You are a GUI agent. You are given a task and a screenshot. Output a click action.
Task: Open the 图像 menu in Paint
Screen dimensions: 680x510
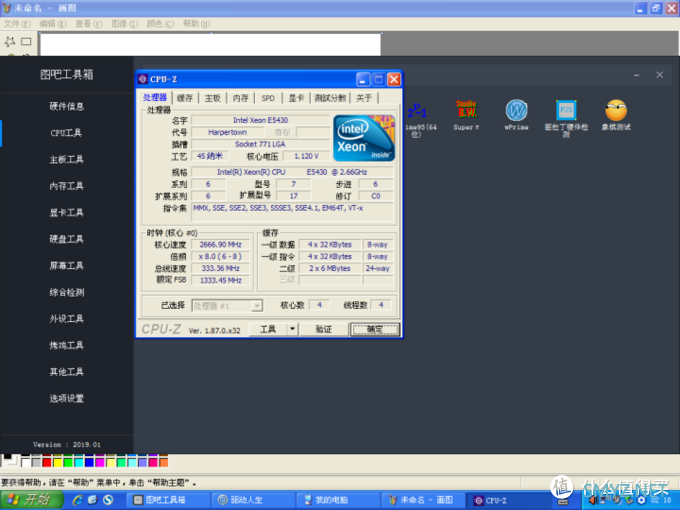tap(124, 24)
